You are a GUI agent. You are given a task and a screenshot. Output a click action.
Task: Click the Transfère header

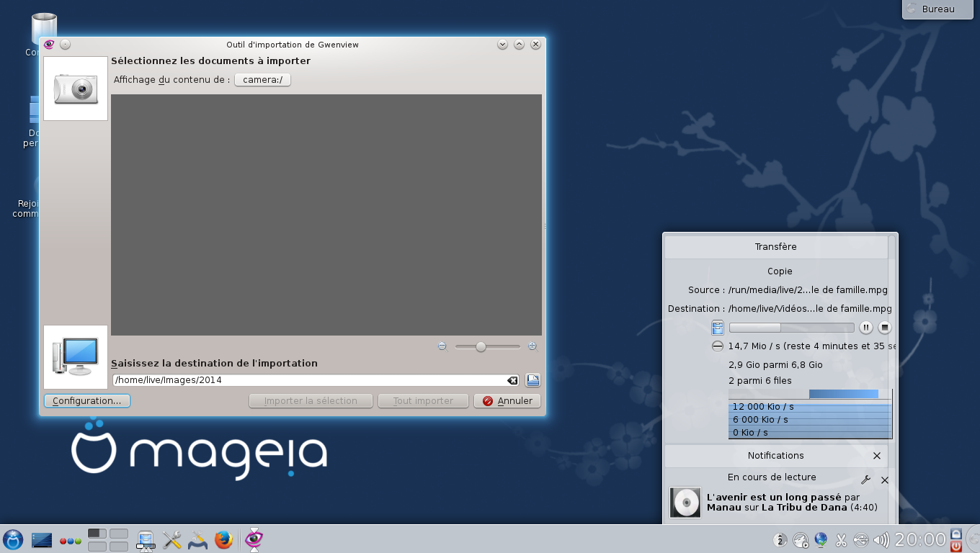[x=776, y=247]
